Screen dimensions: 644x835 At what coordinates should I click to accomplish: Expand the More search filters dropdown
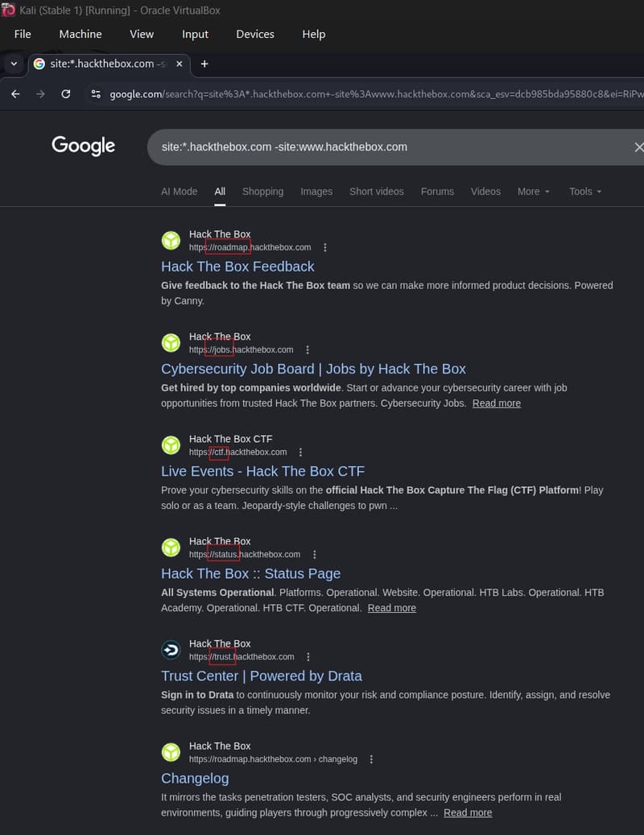pyautogui.click(x=533, y=192)
